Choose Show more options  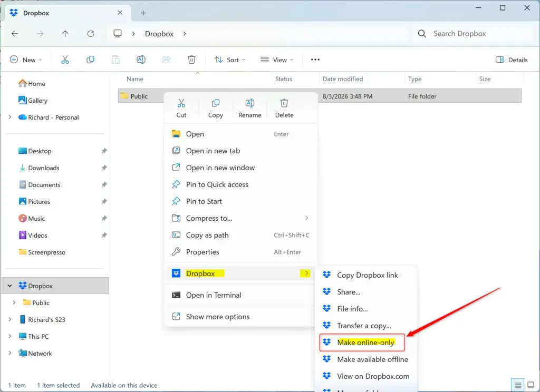click(240, 317)
